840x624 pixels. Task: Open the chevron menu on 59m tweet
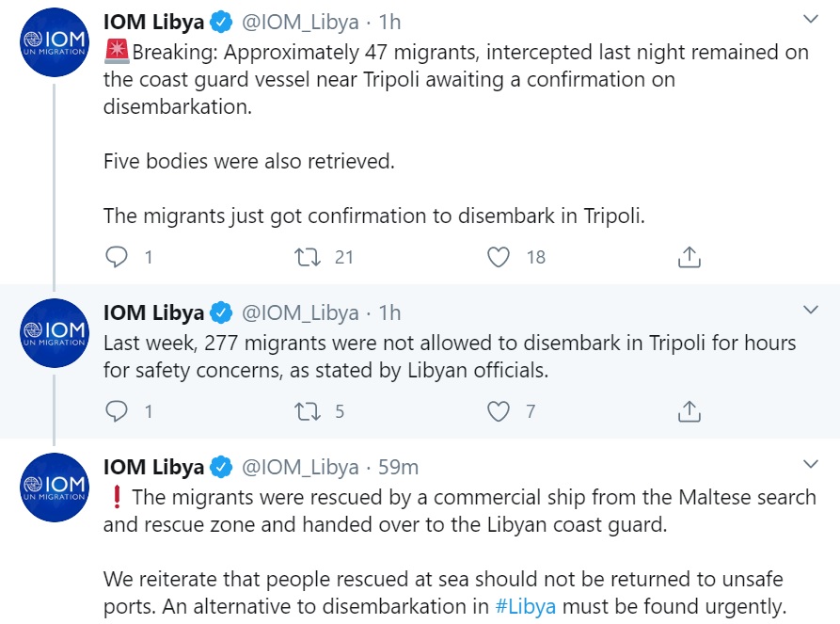(x=811, y=464)
